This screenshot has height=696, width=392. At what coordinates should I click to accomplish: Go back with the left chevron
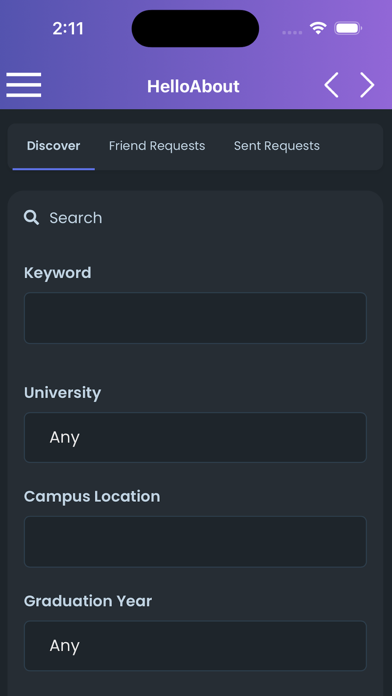[332, 85]
